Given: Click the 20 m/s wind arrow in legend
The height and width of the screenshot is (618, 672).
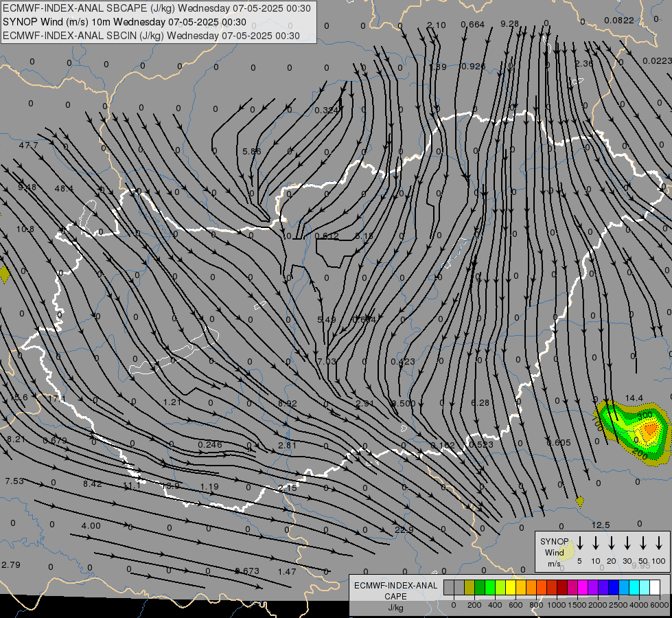Looking at the screenshot, I should pyautogui.click(x=612, y=543).
